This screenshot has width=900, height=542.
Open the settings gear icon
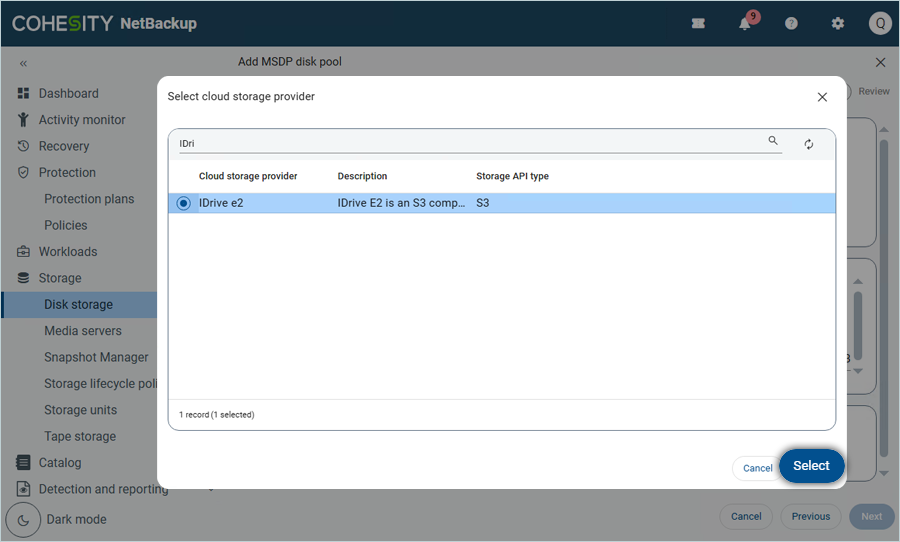[x=838, y=23]
